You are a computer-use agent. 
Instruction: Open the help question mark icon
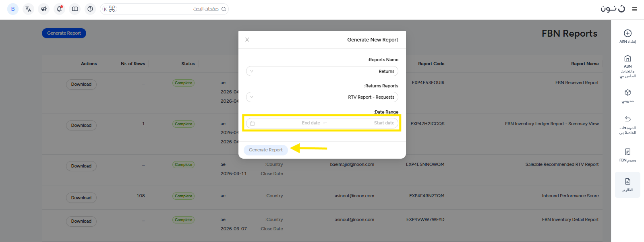(90, 9)
